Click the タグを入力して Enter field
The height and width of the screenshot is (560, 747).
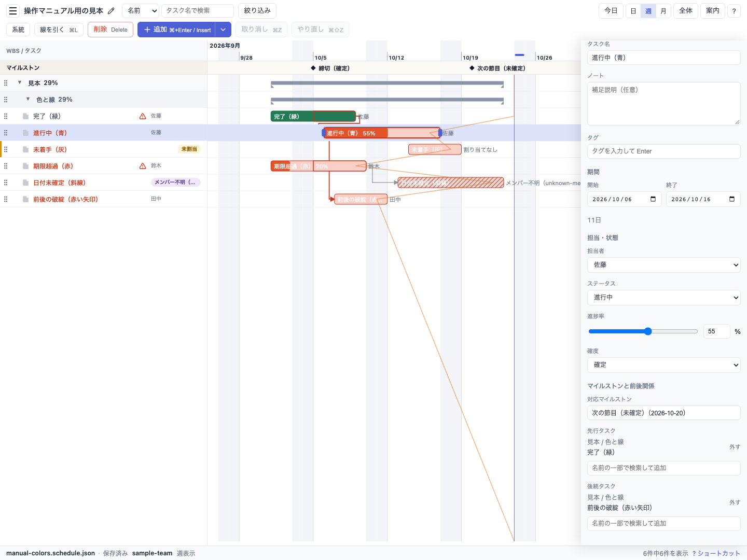coord(664,151)
